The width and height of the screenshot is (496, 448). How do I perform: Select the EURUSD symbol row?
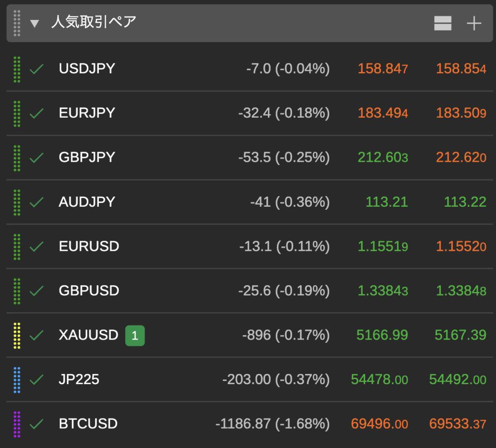89,247
